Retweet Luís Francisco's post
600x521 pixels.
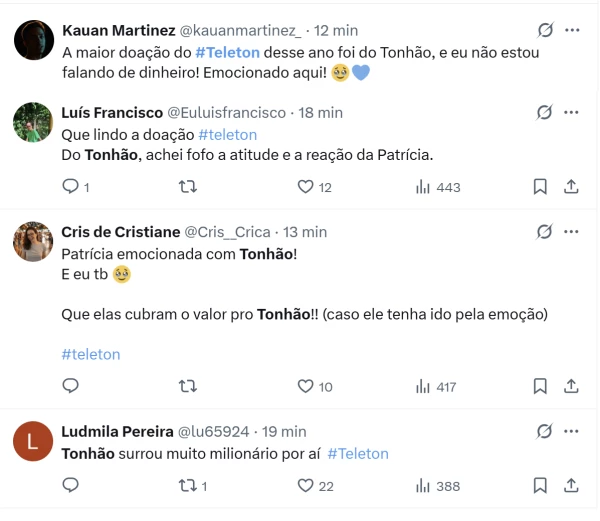point(187,186)
